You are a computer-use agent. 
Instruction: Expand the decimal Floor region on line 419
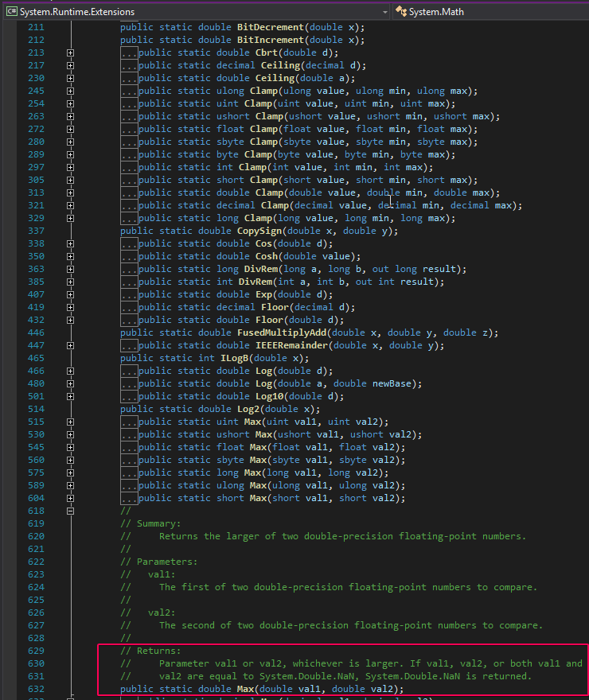coord(70,307)
